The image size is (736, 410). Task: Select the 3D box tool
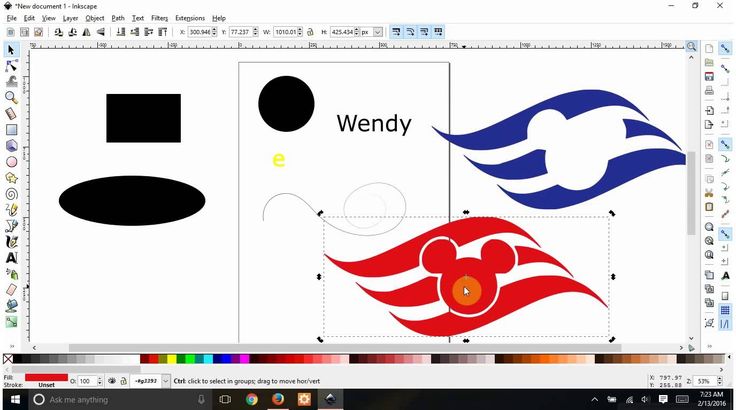[11, 146]
